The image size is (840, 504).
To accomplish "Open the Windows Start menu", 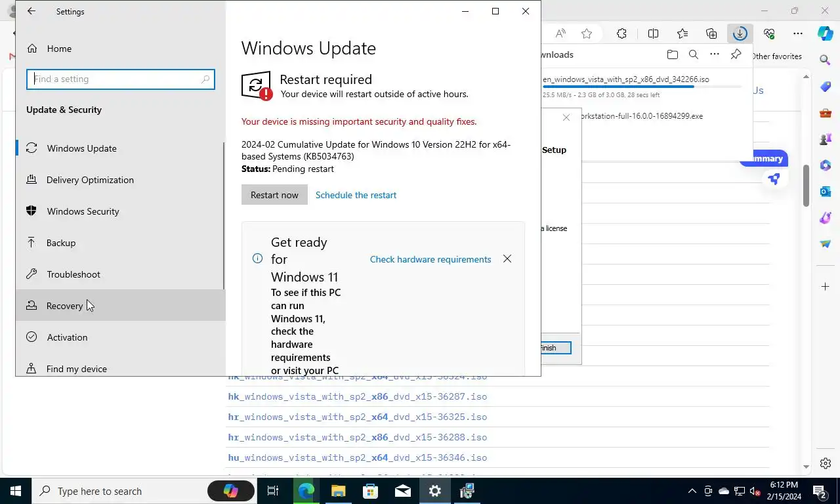I will point(16,491).
